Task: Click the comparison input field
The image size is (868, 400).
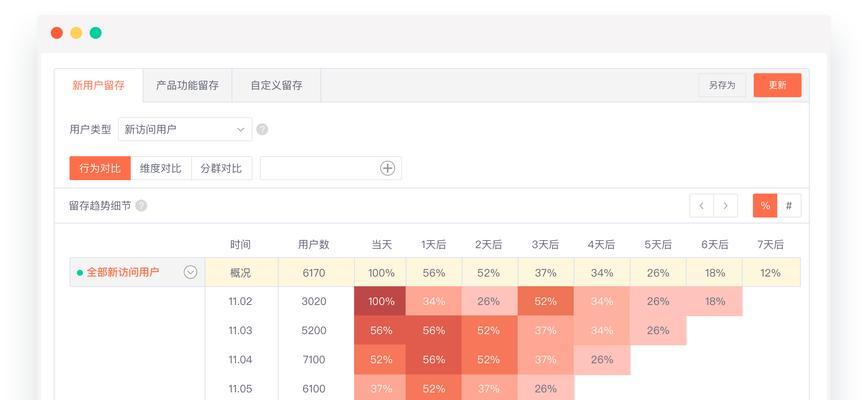Action: click(x=330, y=168)
